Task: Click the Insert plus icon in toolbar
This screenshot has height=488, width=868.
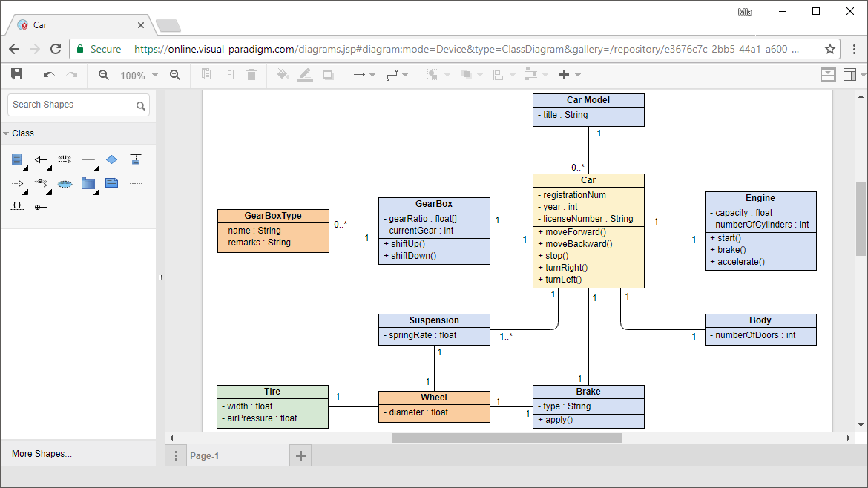Action: click(x=564, y=75)
